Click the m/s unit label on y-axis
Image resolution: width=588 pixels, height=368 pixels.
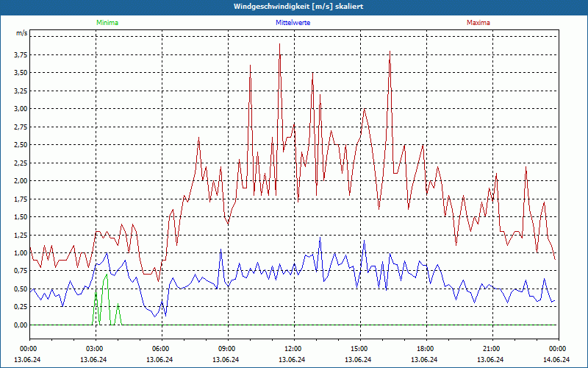point(21,33)
